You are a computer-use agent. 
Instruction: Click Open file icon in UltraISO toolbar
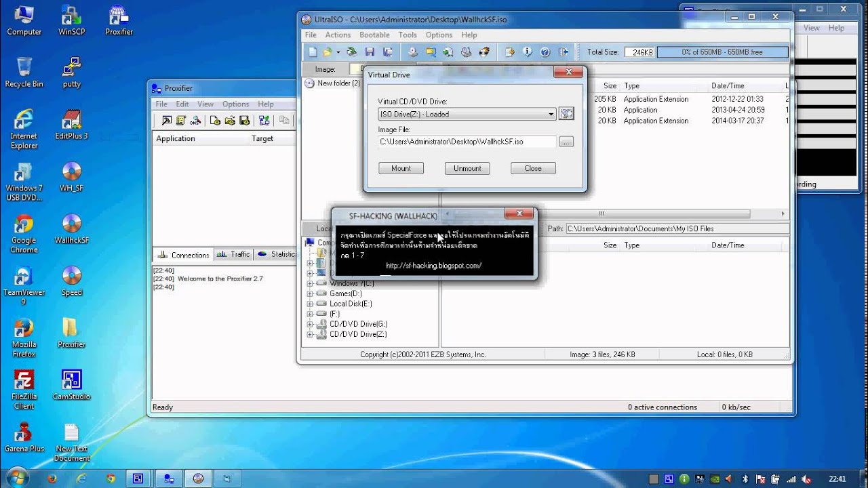pos(328,52)
